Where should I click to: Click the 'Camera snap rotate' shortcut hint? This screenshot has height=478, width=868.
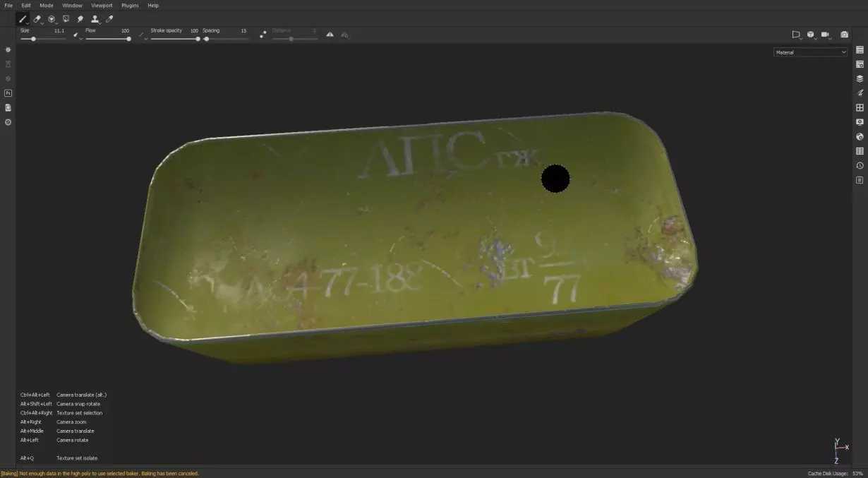[x=78, y=404]
